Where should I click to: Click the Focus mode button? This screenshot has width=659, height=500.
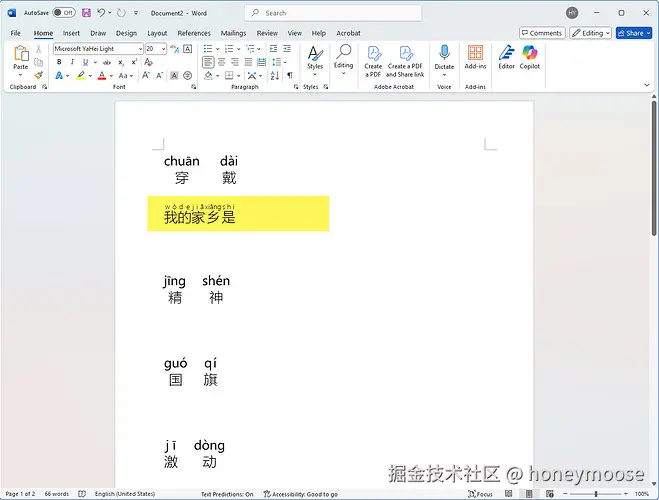480,494
